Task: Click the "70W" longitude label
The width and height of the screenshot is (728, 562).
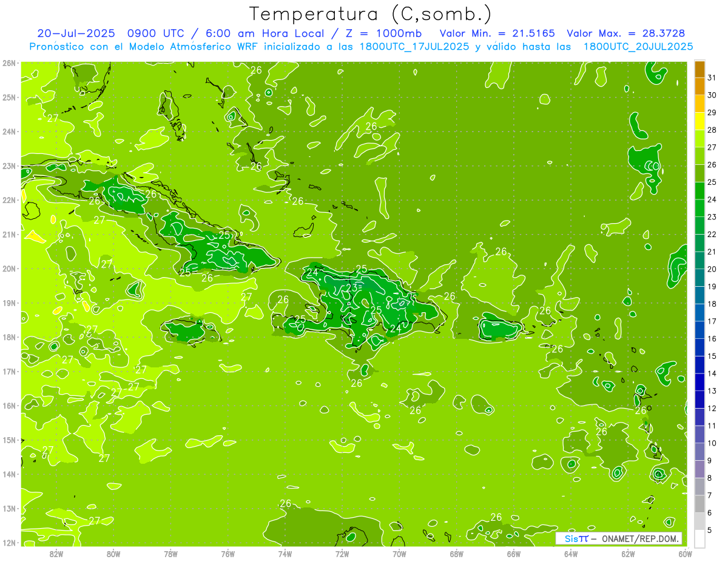Action: point(399,554)
